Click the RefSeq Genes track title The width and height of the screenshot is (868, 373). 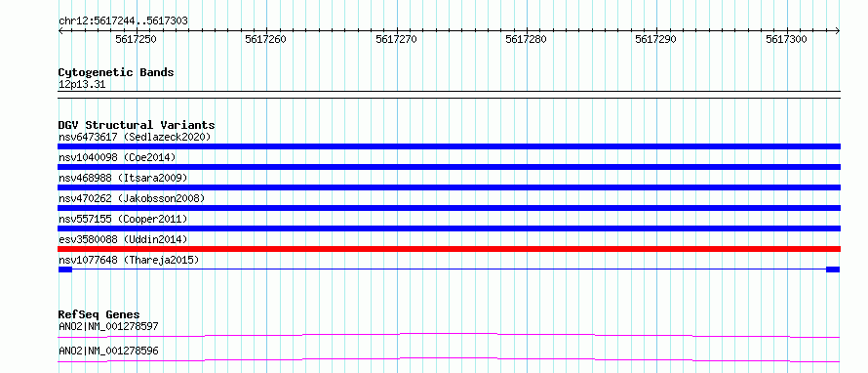(99, 314)
